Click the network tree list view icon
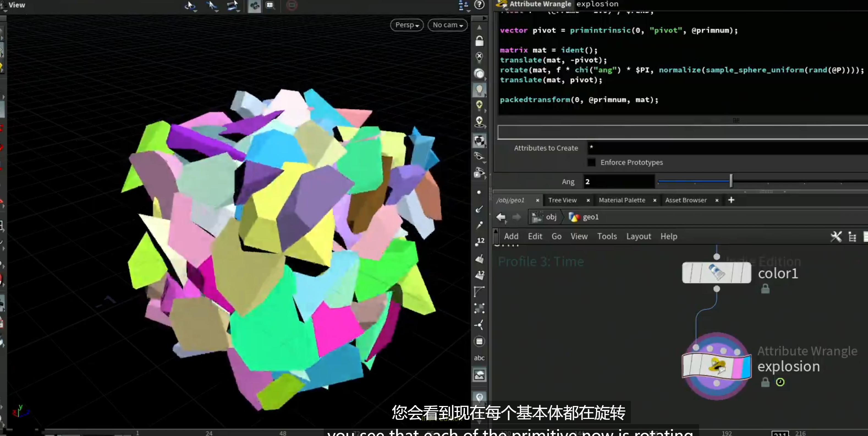This screenshot has height=436, width=868. pos(852,237)
